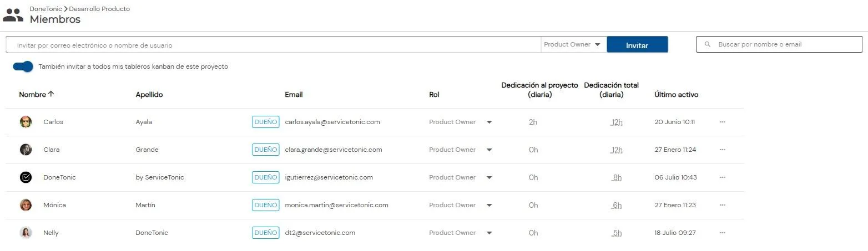Click the DUEÑO badge for Carlos
The image size is (868, 251).
pos(266,122)
